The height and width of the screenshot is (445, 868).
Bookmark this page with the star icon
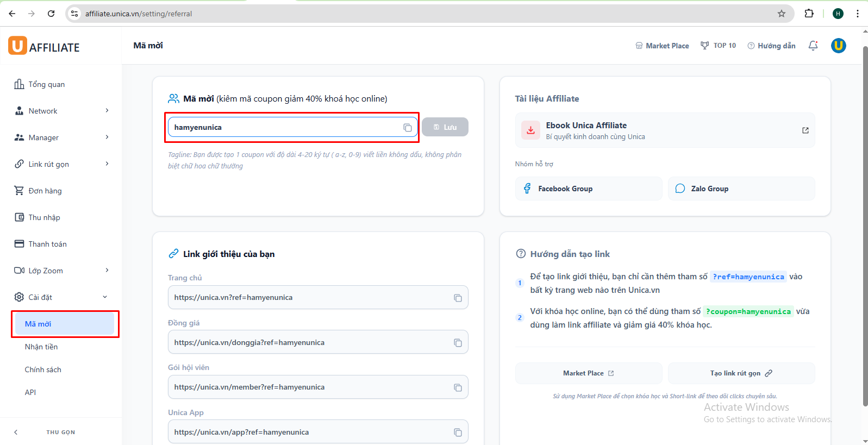tap(781, 14)
